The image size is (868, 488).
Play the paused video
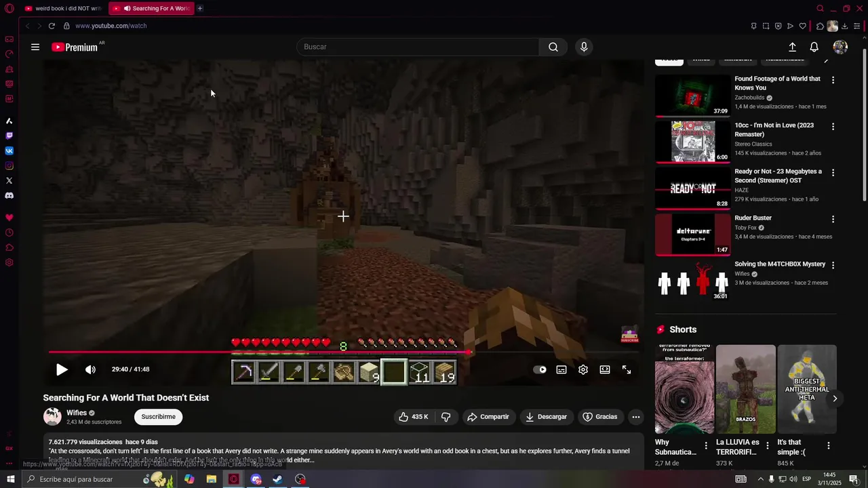[x=62, y=369]
